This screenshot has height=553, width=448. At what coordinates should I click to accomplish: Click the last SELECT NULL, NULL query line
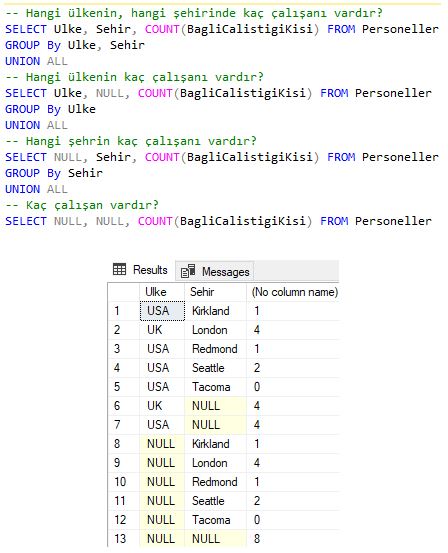(218, 221)
